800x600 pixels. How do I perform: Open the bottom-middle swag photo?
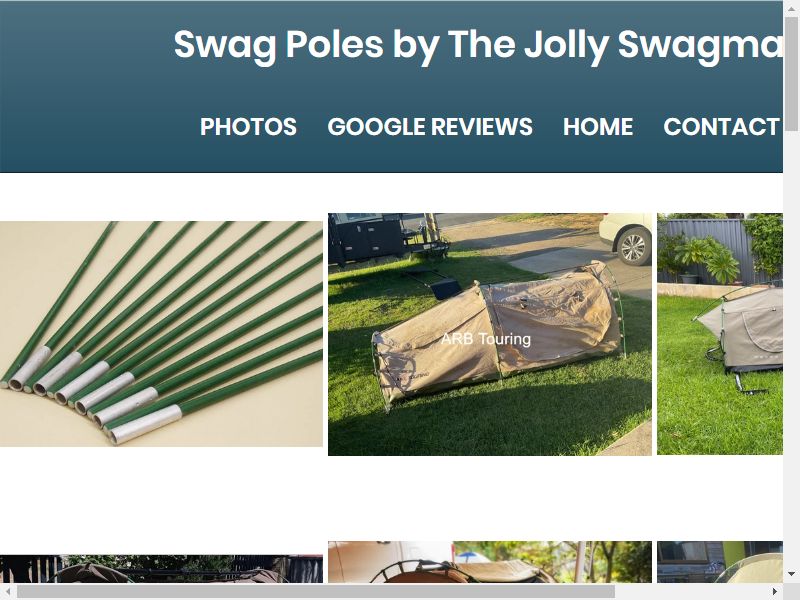coord(490,562)
